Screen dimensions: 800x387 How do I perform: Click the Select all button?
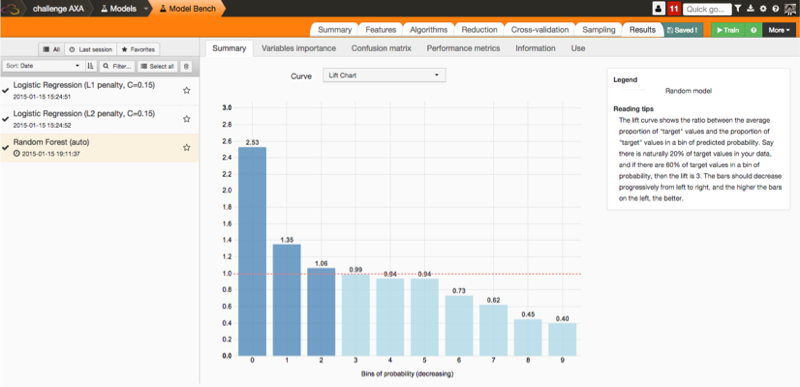tap(158, 66)
